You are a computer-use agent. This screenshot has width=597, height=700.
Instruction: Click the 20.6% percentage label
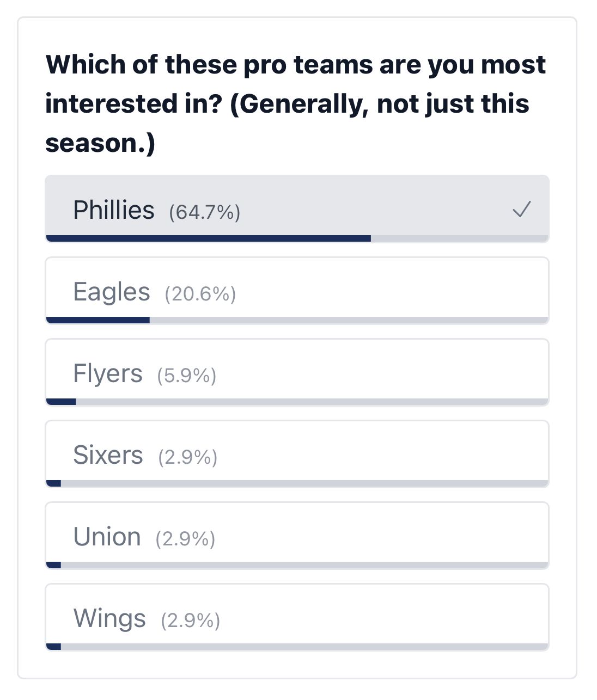pyautogui.click(x=200, y=293)
